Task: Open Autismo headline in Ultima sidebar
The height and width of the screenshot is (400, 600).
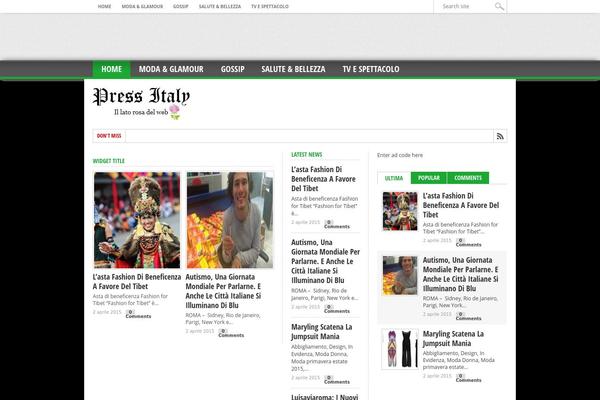Action: [460, 274]
